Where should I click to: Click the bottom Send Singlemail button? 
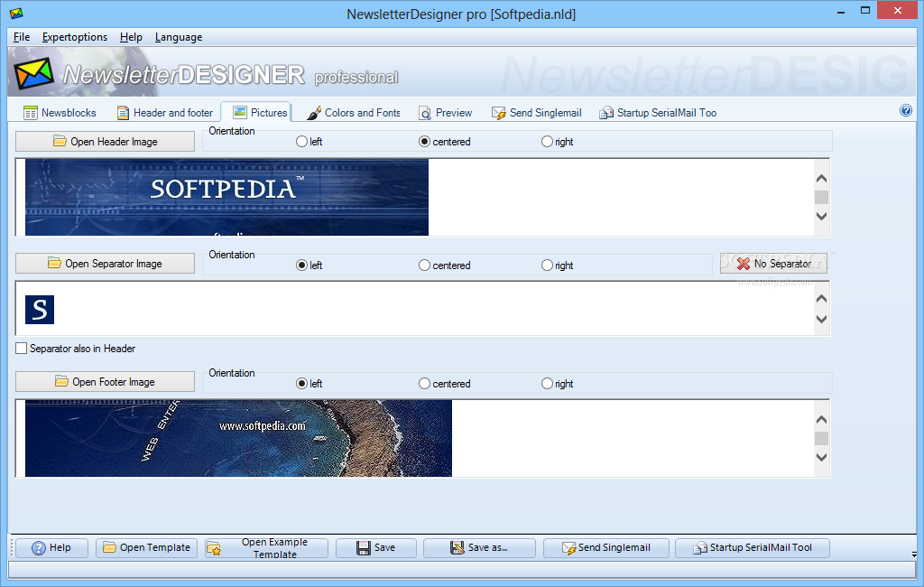pos(605,547)
